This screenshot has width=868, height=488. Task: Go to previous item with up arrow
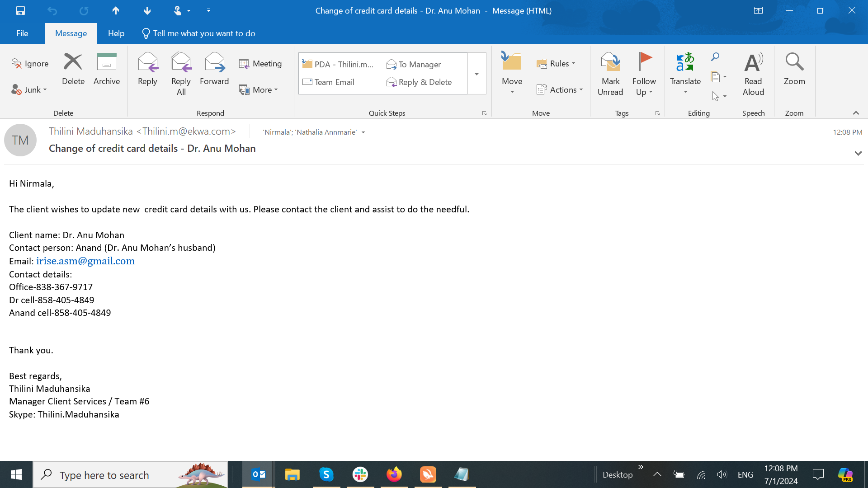116,10
